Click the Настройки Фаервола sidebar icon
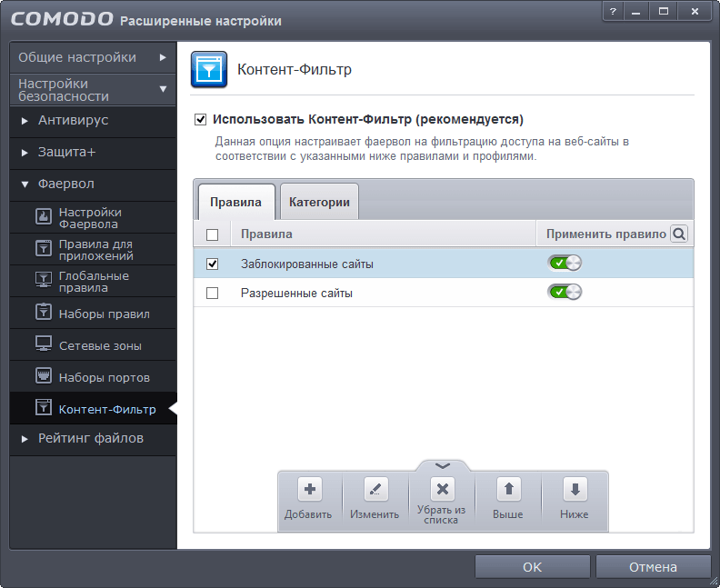Viewport: 720px width, 588px height. 44,216
